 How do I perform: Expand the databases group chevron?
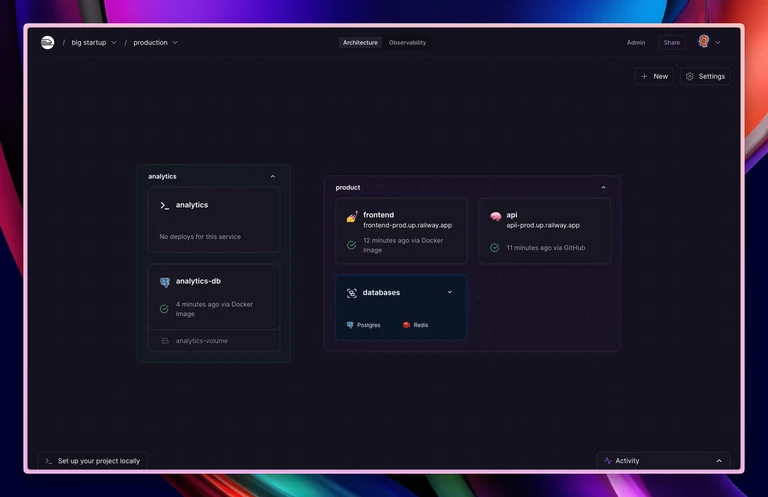point(450,292)
